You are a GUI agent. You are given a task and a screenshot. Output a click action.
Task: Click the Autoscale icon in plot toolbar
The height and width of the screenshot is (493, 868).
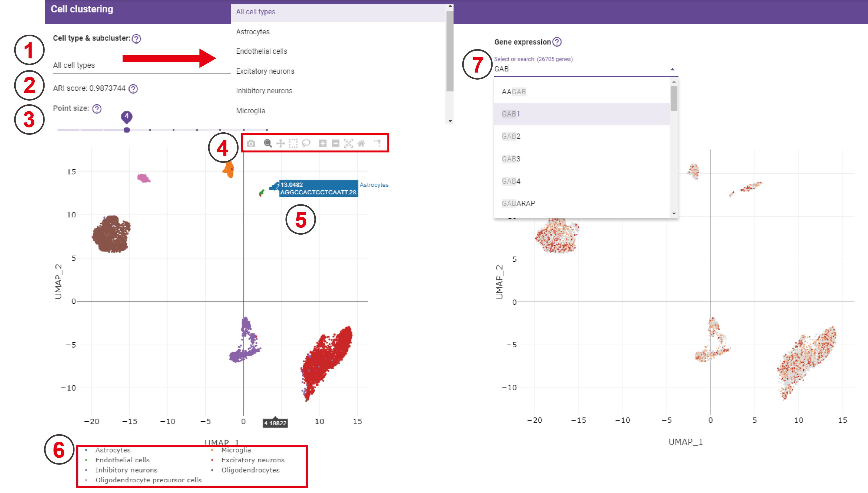(348, 144)
